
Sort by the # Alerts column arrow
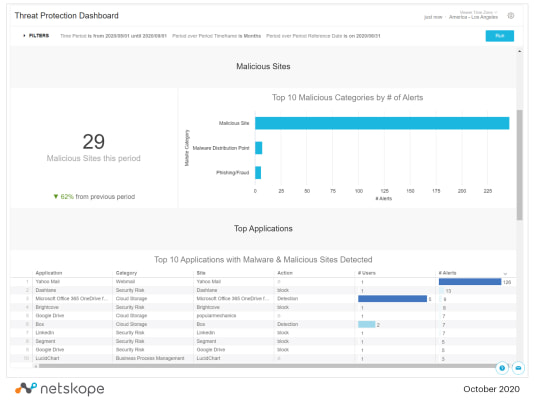pyautogui.click(x=505, y=274)
